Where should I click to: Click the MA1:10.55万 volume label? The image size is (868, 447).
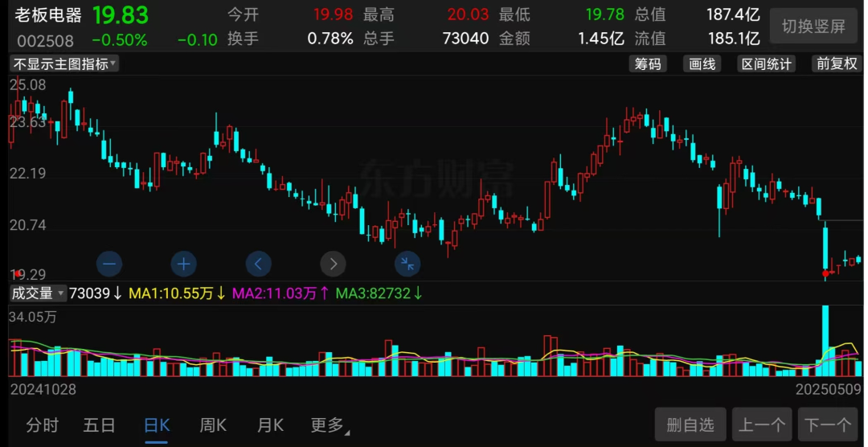[171, 293]
